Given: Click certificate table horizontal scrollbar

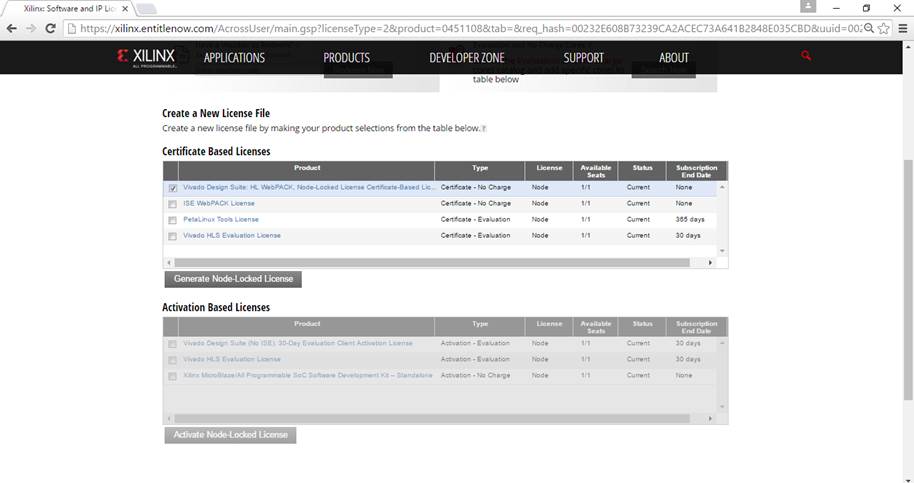Looking at the screenshot, I should point(432,263).
